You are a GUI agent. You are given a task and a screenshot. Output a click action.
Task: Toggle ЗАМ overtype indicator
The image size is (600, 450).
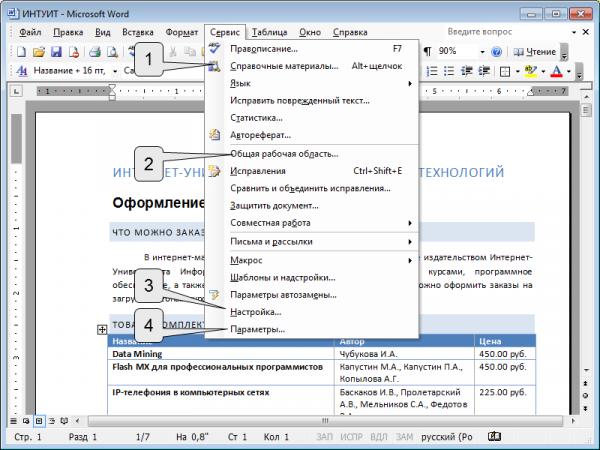click(x=404, y=437)
